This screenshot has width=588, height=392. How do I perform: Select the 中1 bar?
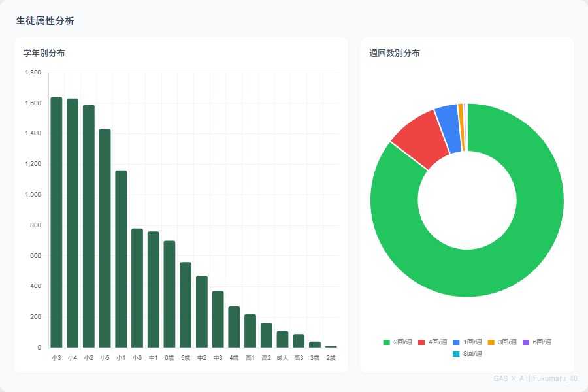click(154, 289)
